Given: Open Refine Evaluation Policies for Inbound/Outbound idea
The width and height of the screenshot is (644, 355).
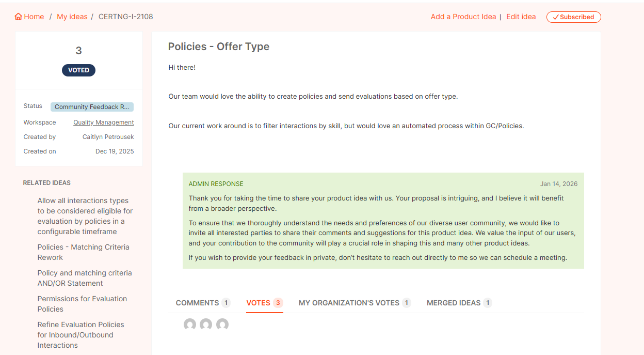Looking at the screenshot, I should click(81, 335).
